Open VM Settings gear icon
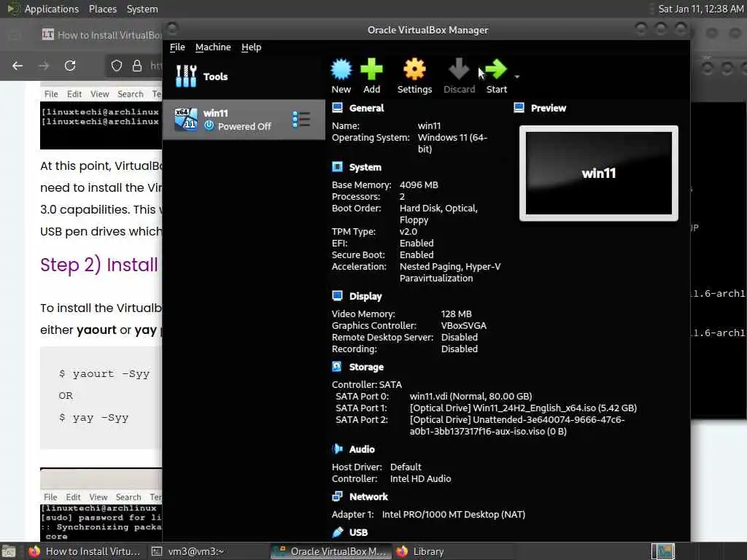 click(x=414, y=69)
